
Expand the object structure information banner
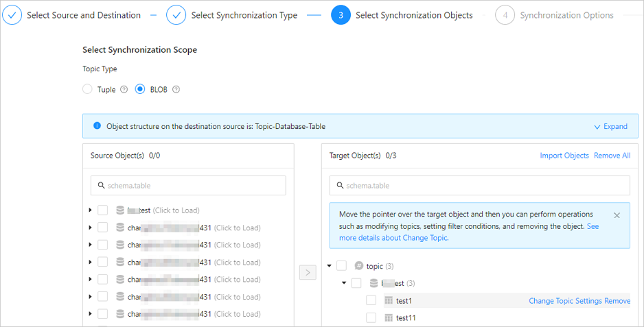pos(611,126)
